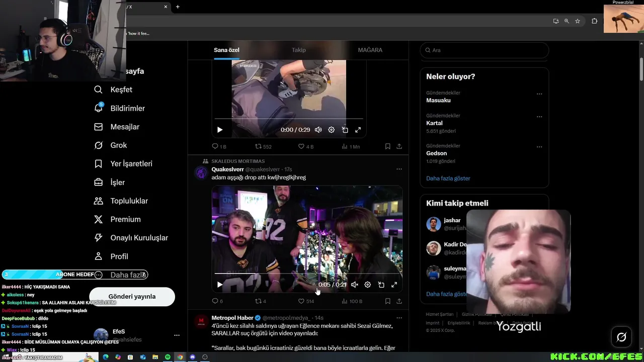Open new browser tab
This screenshot has height=362, width=644.
pos(178,7)
